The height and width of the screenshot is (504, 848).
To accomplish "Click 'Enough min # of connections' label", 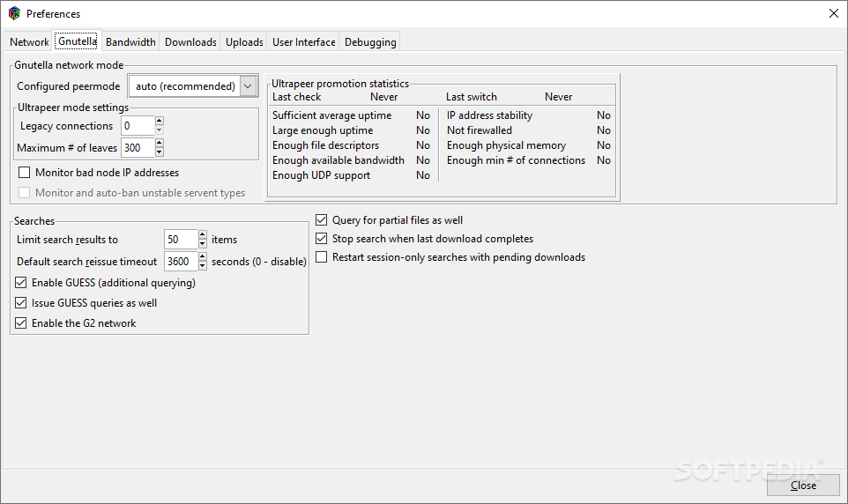I will coord(516,160).
